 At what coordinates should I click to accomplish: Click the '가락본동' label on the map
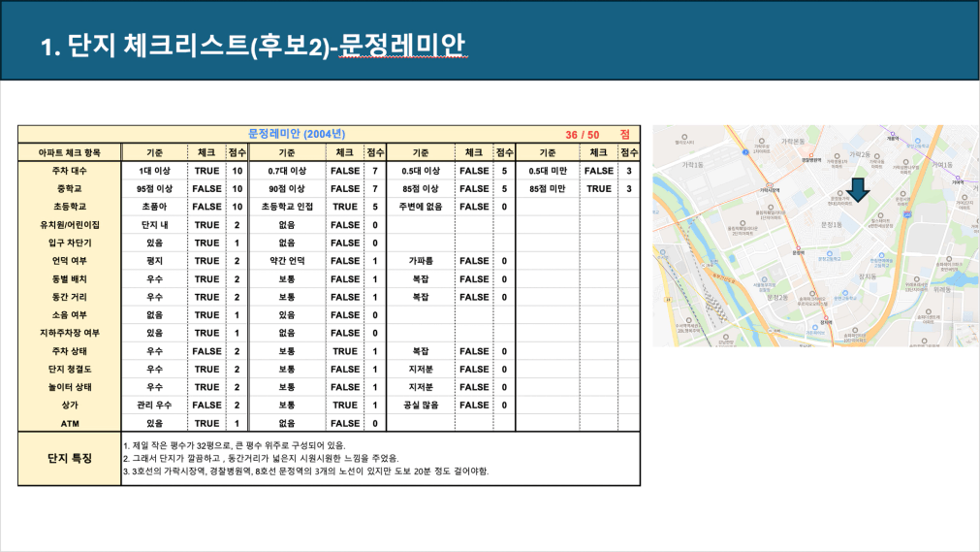793,142
